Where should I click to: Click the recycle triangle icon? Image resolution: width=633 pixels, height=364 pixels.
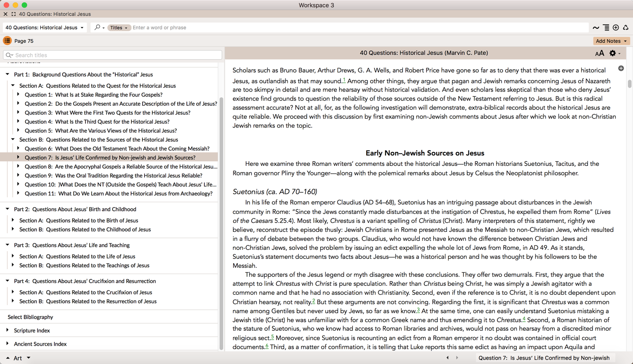(626, 28)
